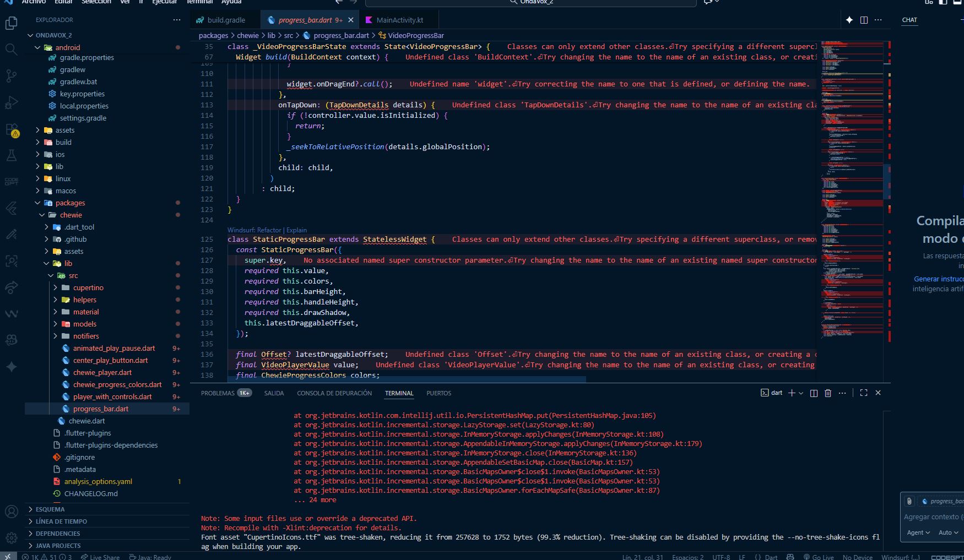The width and height of the screenshot is (964, 560).
Task: Click the attach file paperclip in chat
Action: [909, 501]
